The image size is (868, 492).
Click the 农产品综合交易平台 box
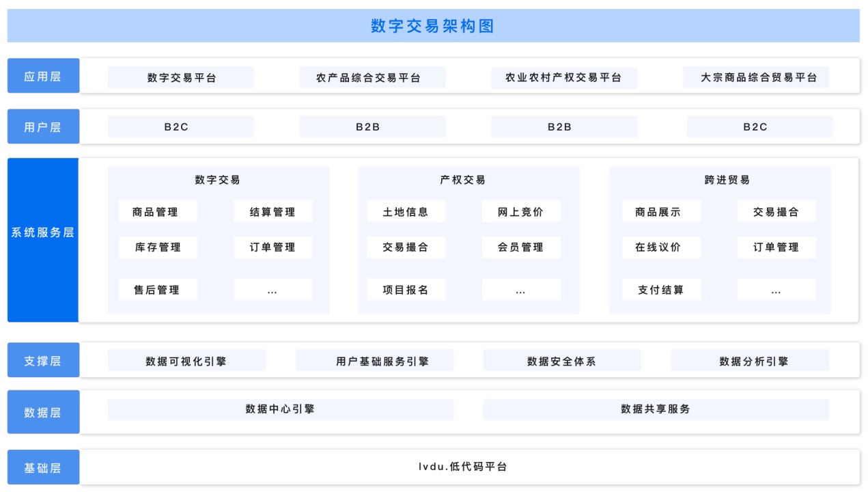click(x=372, y=77)
